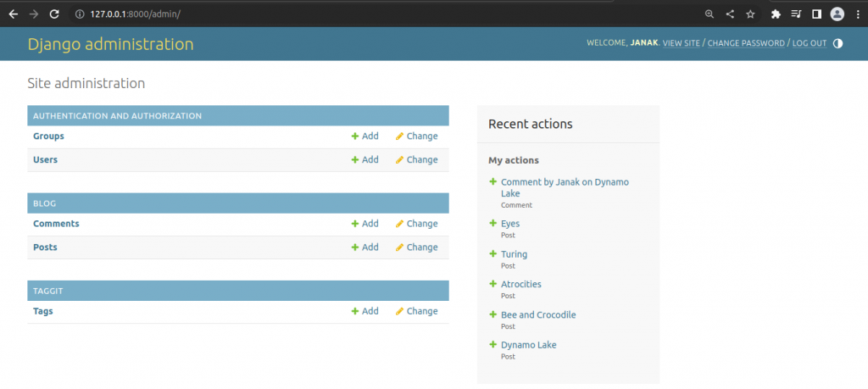
Task: Open recent action Eyes post
Action: tap(510, 224)
